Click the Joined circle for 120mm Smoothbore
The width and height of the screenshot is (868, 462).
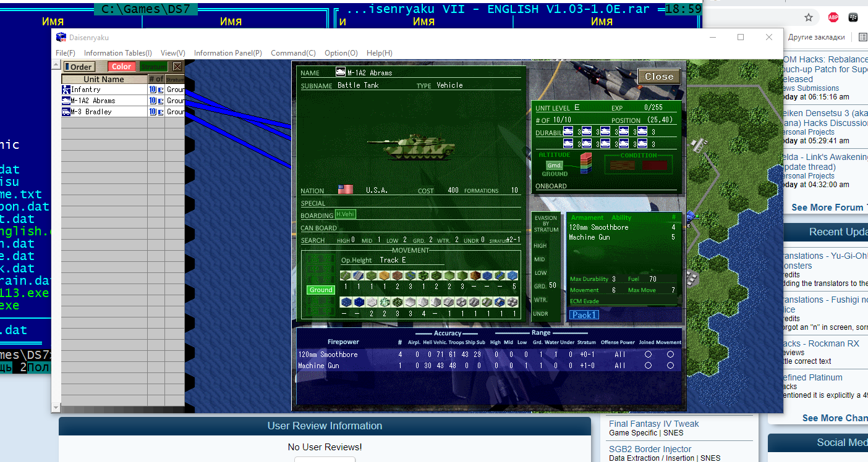point(648,355)
